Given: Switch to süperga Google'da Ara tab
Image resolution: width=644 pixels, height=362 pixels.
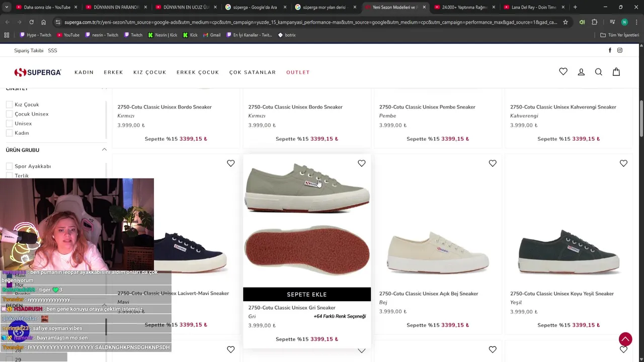Looking at the screenshot, I should coord(256,7).
